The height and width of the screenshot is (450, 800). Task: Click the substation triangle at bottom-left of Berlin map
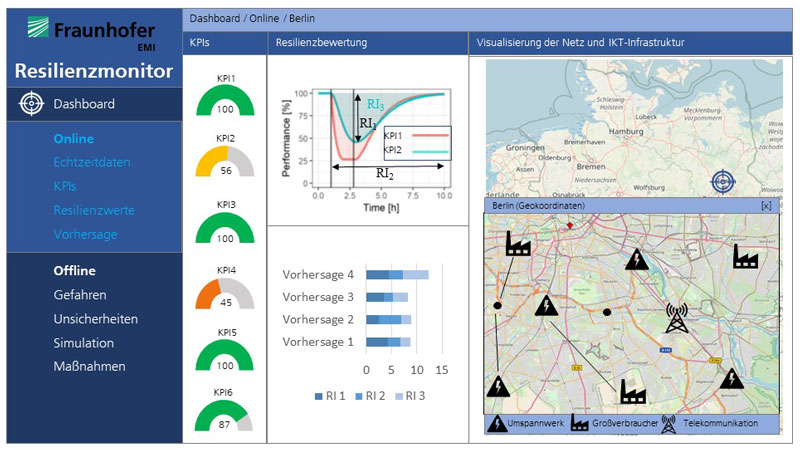[x=498, y=386]
